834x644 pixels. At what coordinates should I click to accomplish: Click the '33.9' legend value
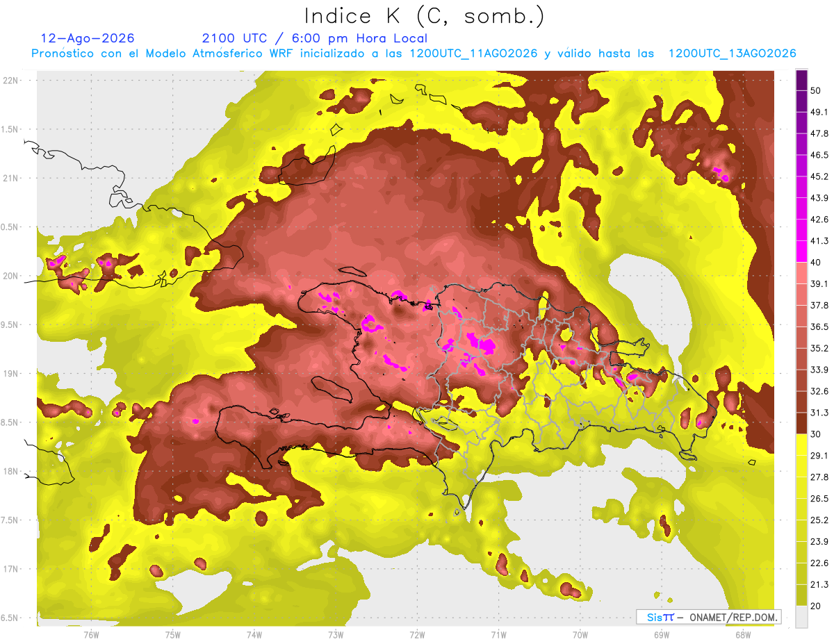(x=819, y=370)
